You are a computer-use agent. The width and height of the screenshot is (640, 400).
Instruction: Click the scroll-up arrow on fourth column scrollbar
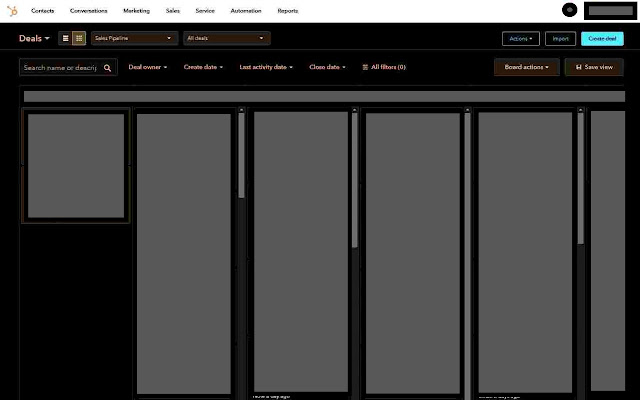click(580, 110)
